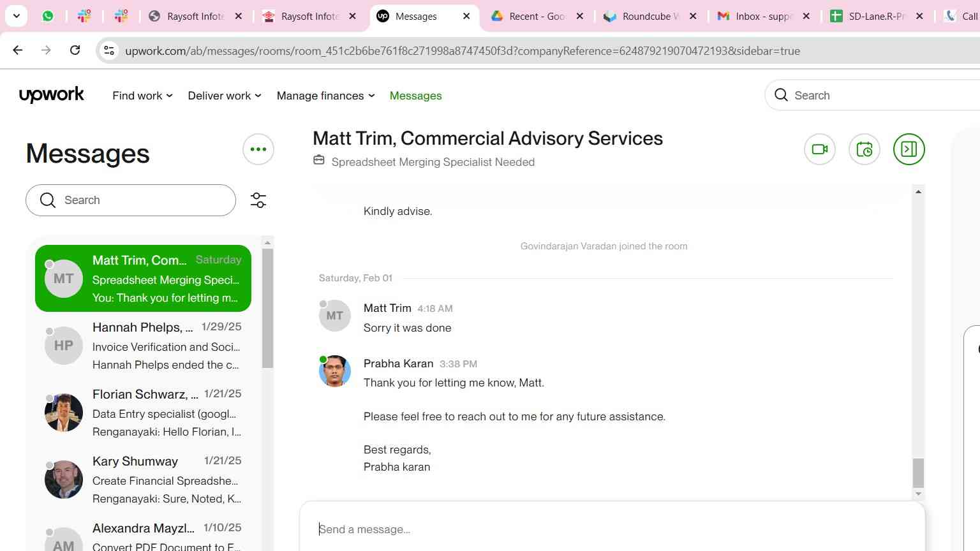This screenshot has height=551, width=980.
Task: Click Kary Shumway's profile photo
Action: [x=64, y=480]
